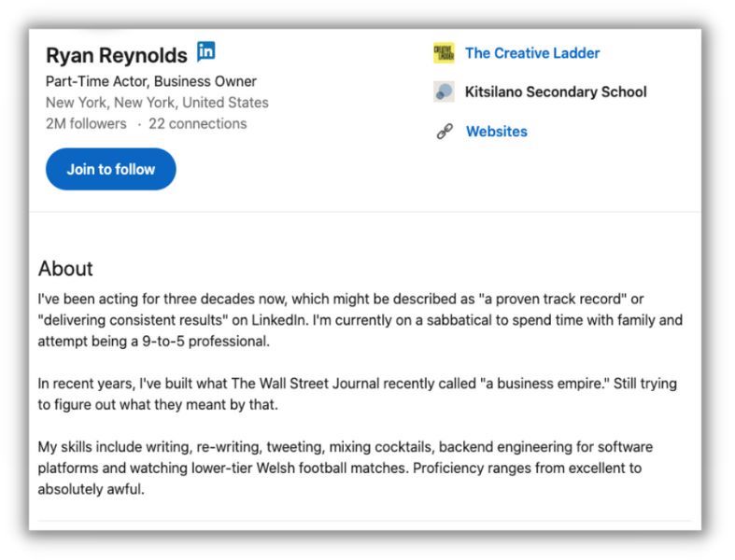Viewport: 735px width, 560px height.
Task: Expand the Websites link
Action: click(497, 132)
